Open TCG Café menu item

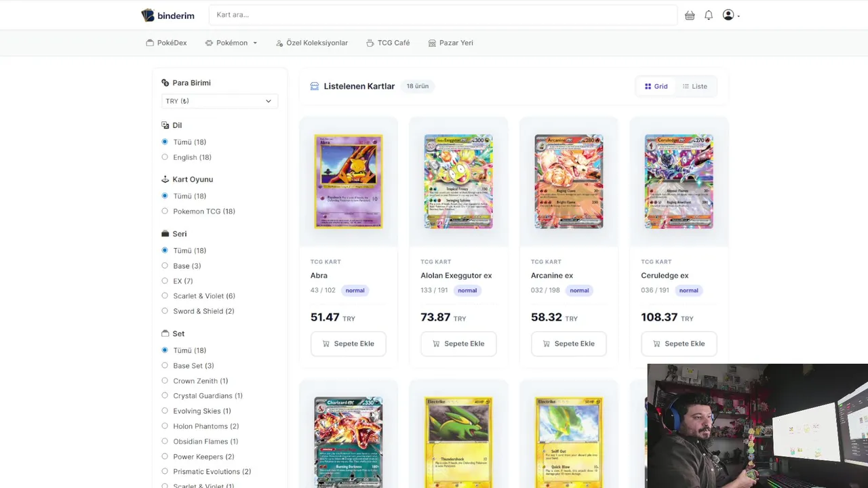pos(388,43)
